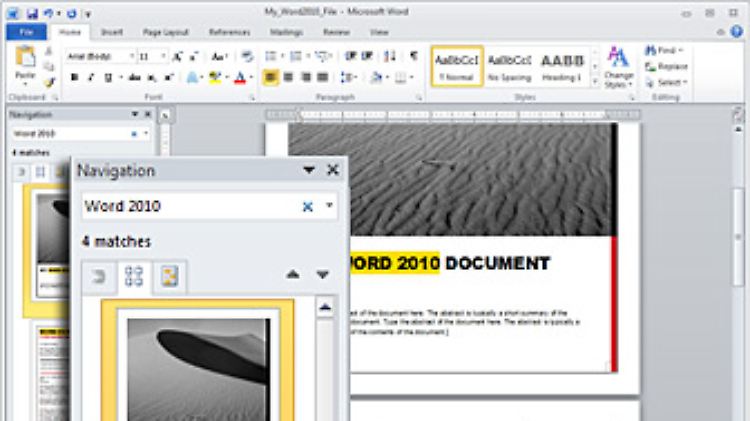Grow the font size one step
The image size is (750, 421).
coord(177,56)
